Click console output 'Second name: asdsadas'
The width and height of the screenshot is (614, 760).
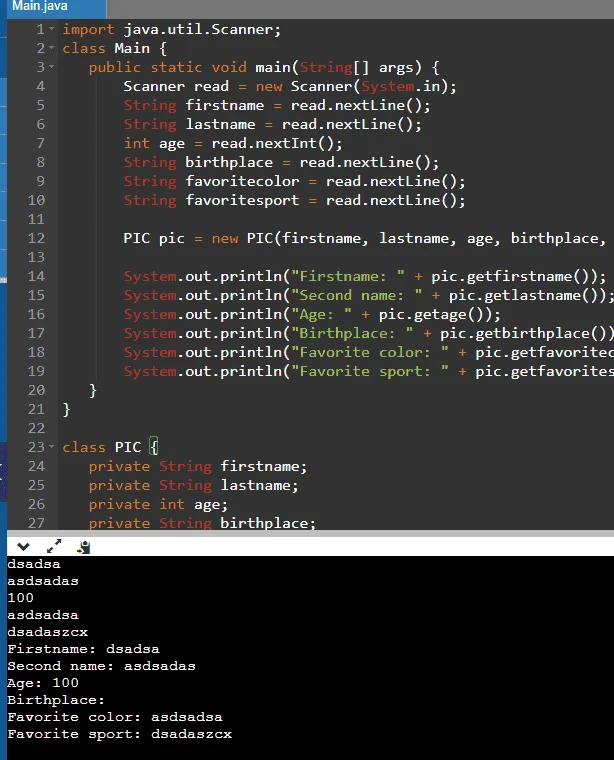tap(101, 666)
